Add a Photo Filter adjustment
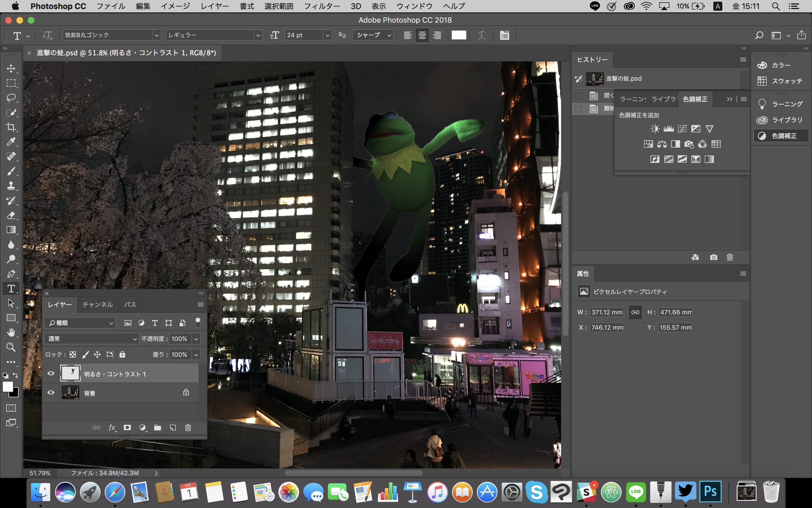 coord(689,144)
